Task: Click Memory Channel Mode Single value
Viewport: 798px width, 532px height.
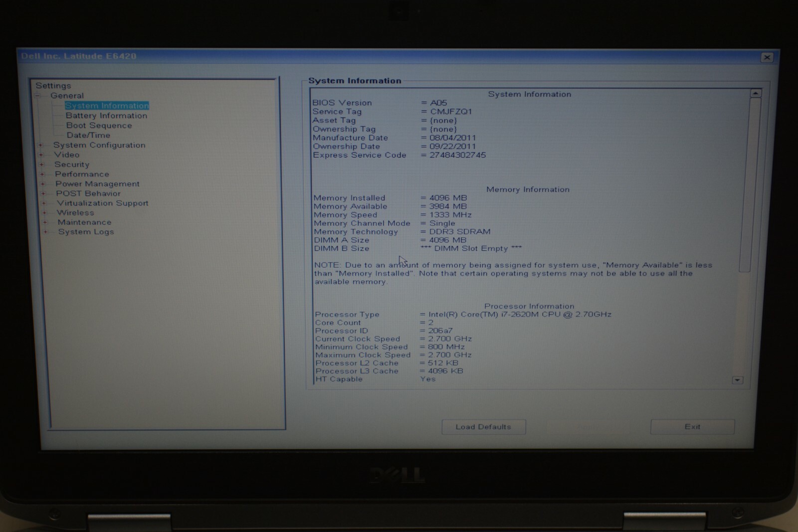Action: point(442,223)
